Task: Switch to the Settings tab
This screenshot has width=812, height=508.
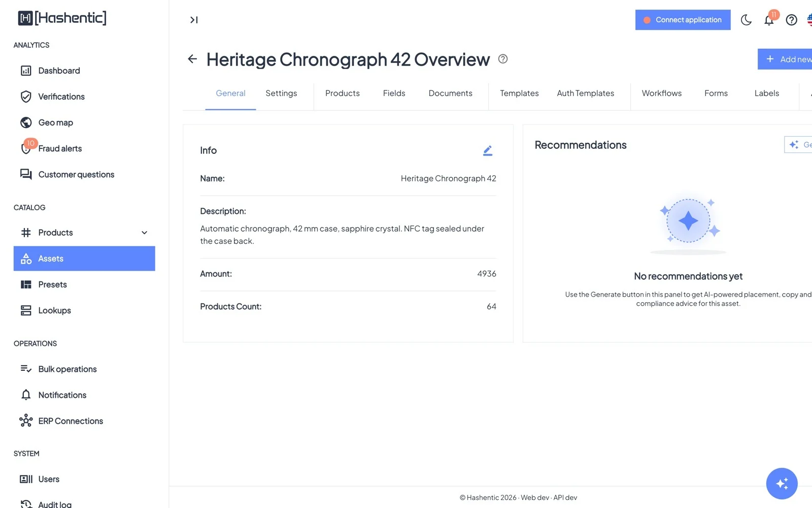Action: coord(281,93)
